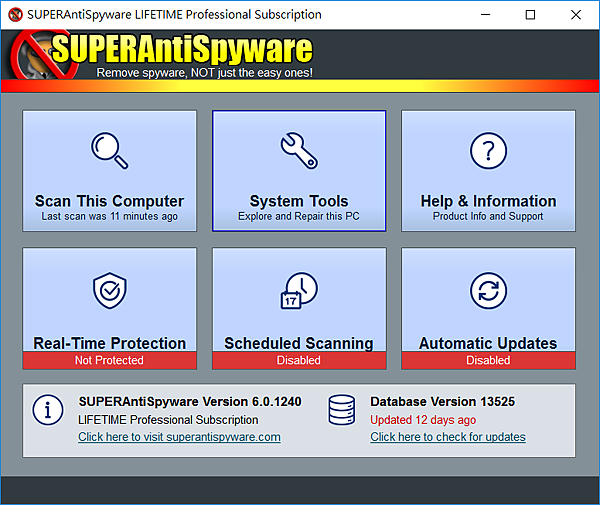Image resolution: width=600 pixels, height=505 pixels.
Task: Minimize the SUPERAntiSpyware window
Action: pyautogui.click(x=486, y=15)
